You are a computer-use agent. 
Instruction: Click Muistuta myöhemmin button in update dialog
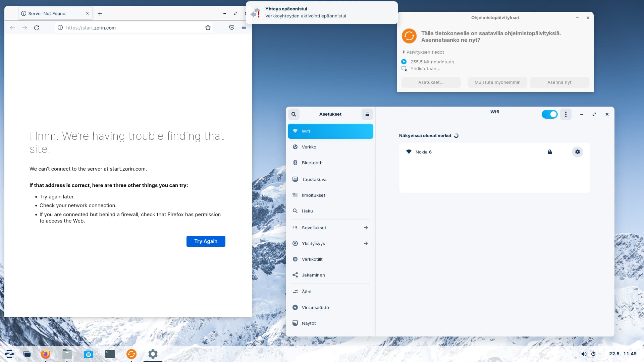click(x=497, y=82)
